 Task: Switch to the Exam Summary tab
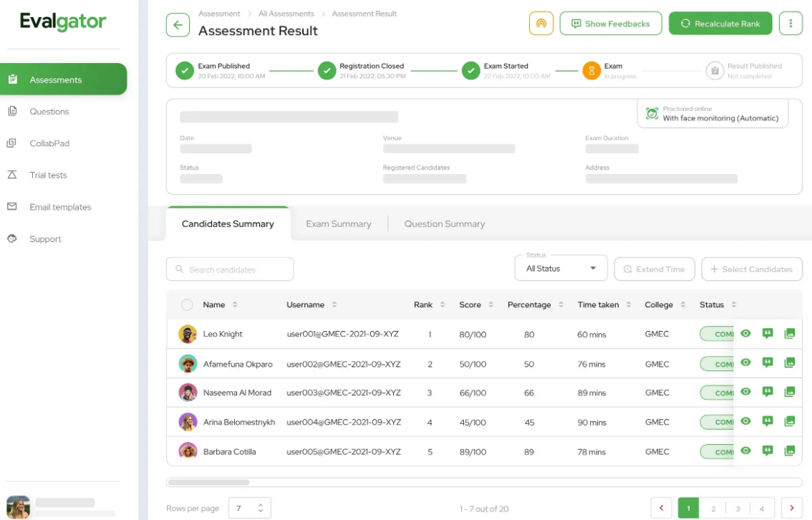click(x=338, y=223)
